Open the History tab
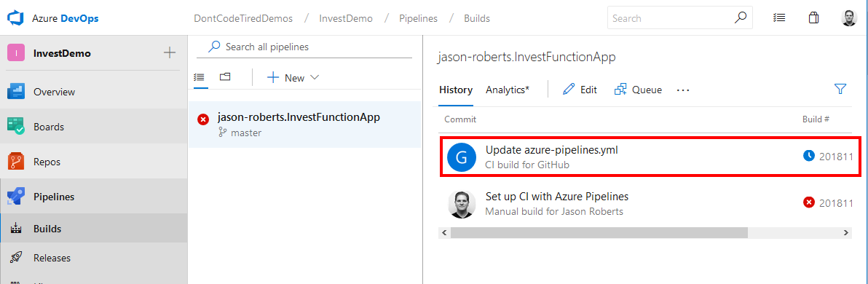Image resolution: width=868 pixels, height=284 pixels. pyautogui.click(x=456, y=90)
